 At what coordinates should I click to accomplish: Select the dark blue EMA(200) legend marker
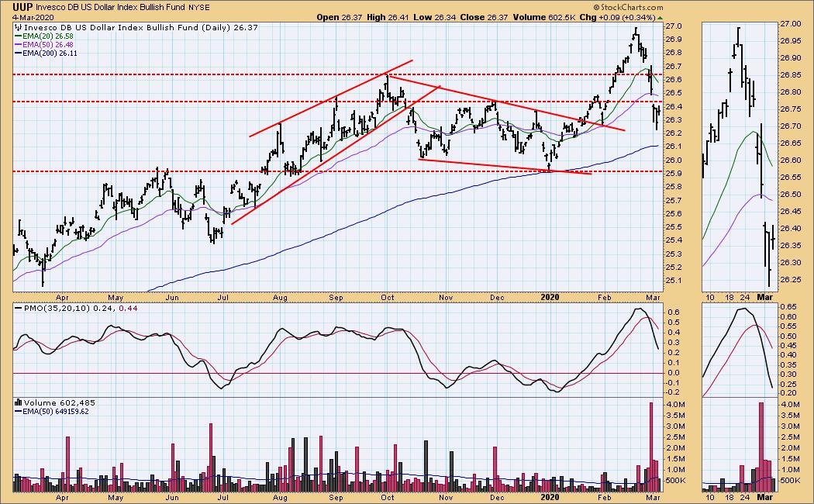tap(18, 53)
